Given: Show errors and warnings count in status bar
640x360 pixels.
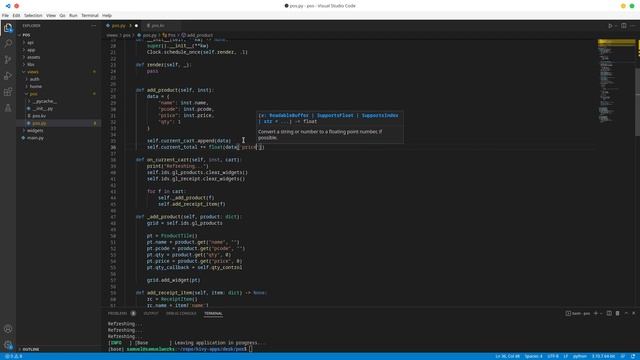Looking at the screenshot, I should pyautogui.click(x=14, y=356).
